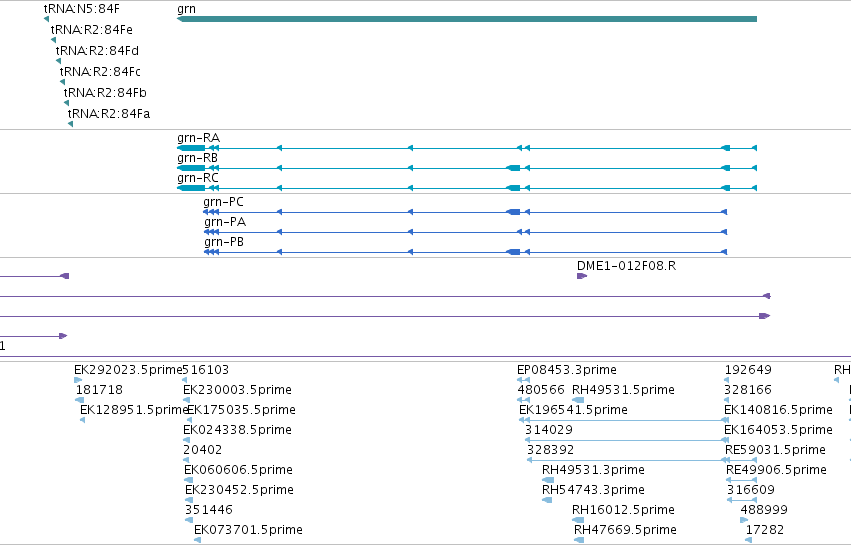Click the EK024338.5prime EST label

[237, 430]
